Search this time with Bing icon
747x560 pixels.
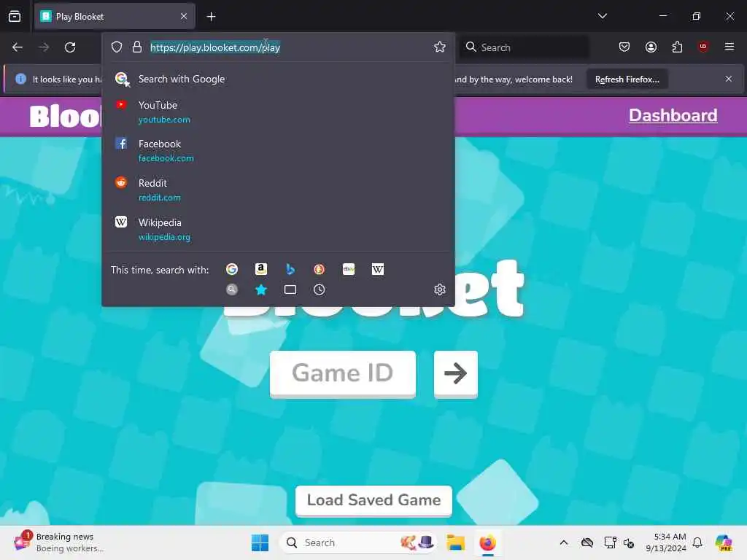(x=290, y=270)
